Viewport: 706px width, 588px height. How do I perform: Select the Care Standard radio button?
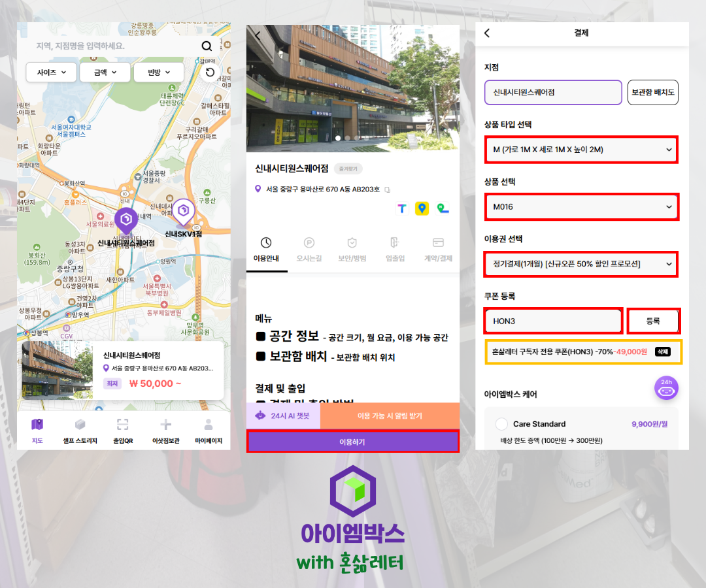coord(501,424)
